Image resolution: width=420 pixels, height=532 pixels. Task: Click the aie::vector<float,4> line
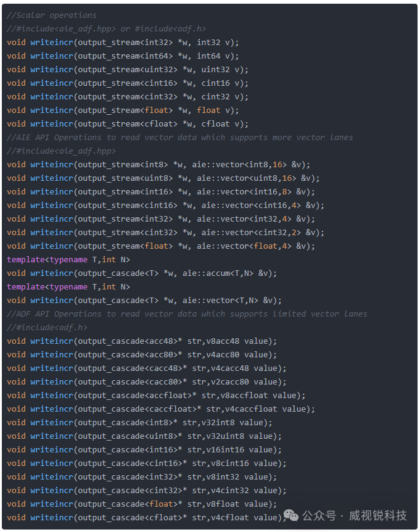tap(161, 246)
